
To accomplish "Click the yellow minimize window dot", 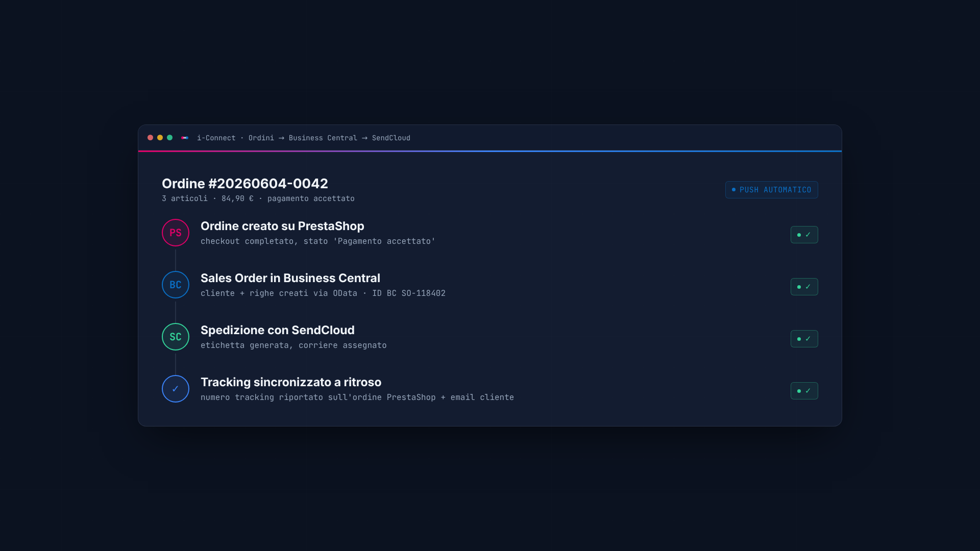I will coord(160,138).
